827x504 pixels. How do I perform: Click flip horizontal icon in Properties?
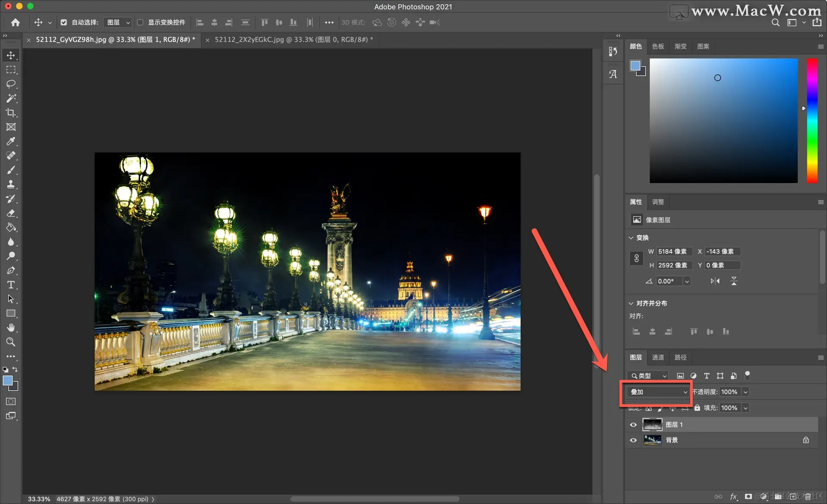pos(715,281)
